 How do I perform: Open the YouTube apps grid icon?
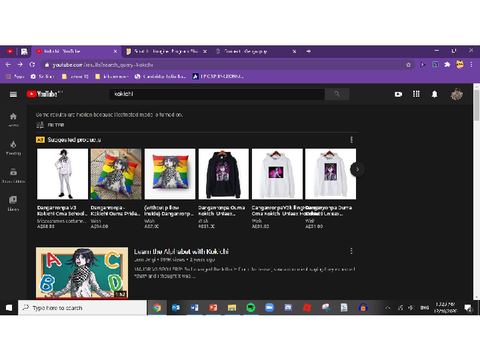(x=416, y=94)
